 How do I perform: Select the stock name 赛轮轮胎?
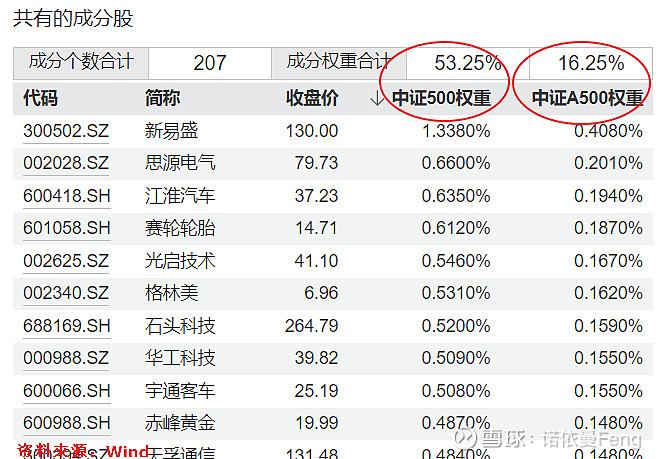pyautogui.click(x=180, y=228)
